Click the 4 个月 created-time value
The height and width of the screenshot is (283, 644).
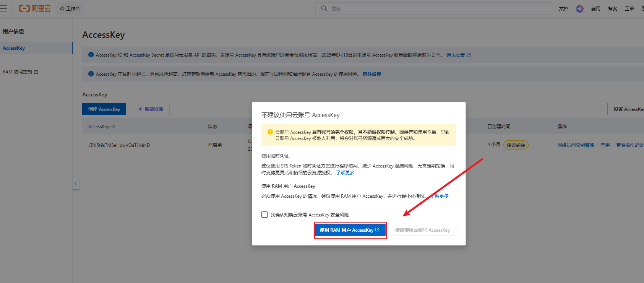[494, 145]
